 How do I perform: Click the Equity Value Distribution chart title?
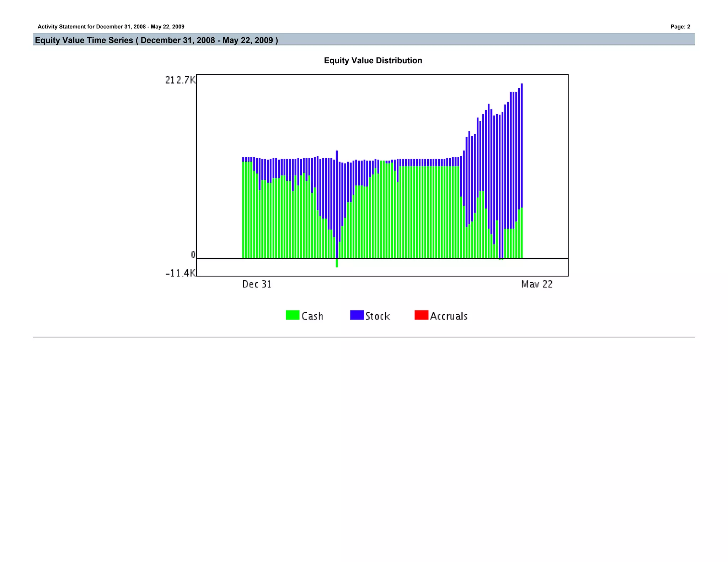click(x=373, y=60)
